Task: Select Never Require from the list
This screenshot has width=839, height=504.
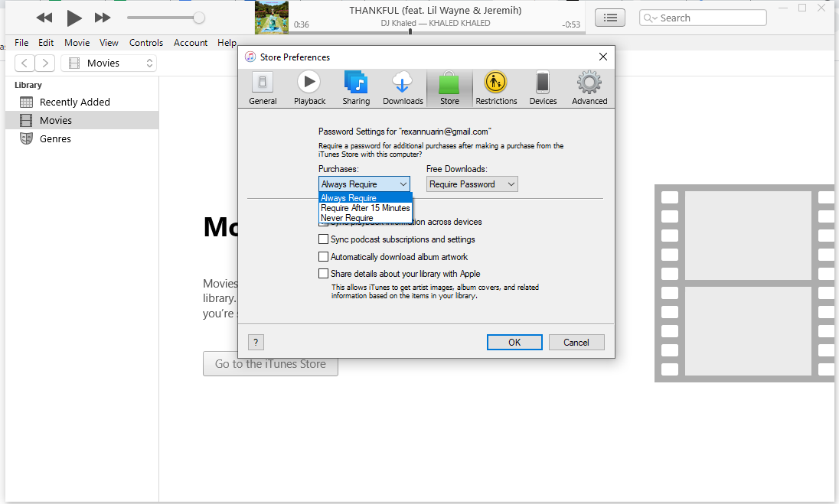Action: coord(347,218)
